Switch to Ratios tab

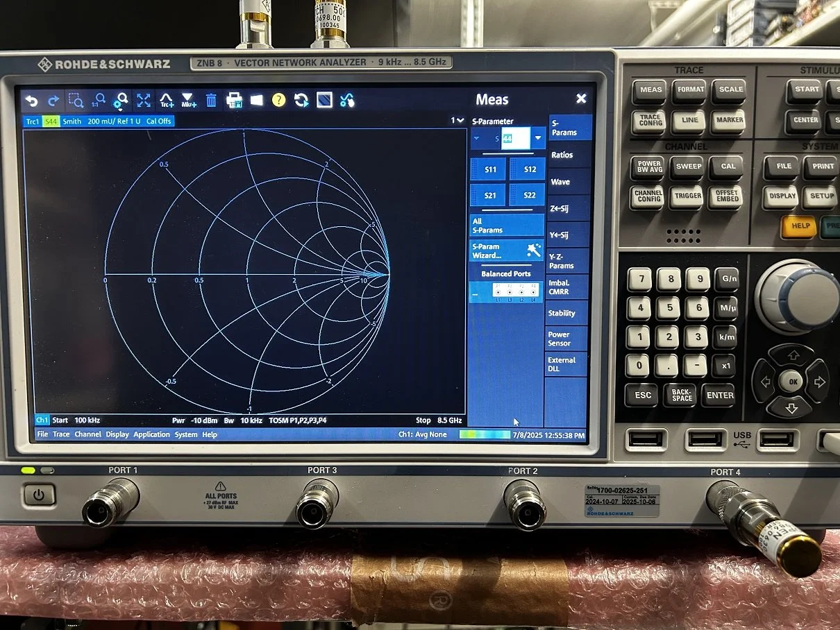[x=569, y=155]
